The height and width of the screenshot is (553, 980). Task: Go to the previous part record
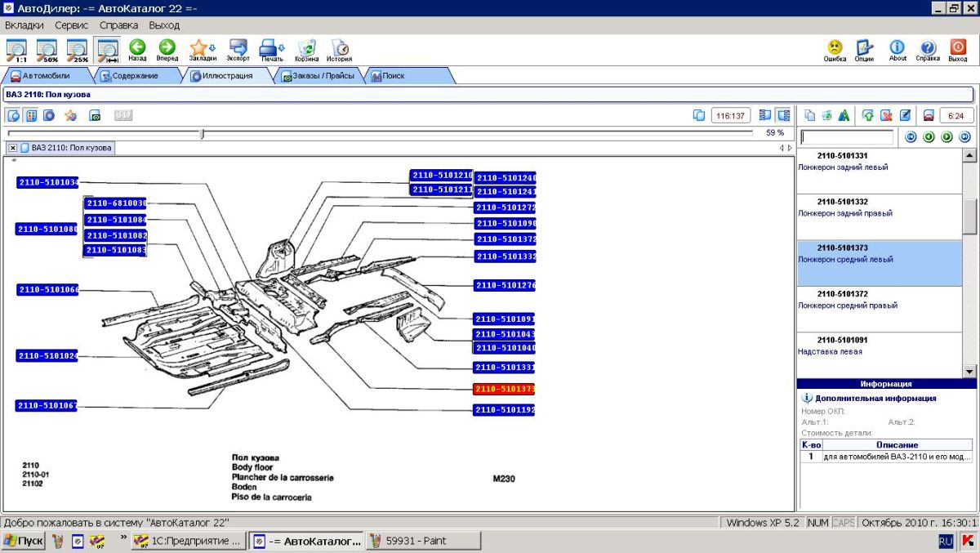929,137
